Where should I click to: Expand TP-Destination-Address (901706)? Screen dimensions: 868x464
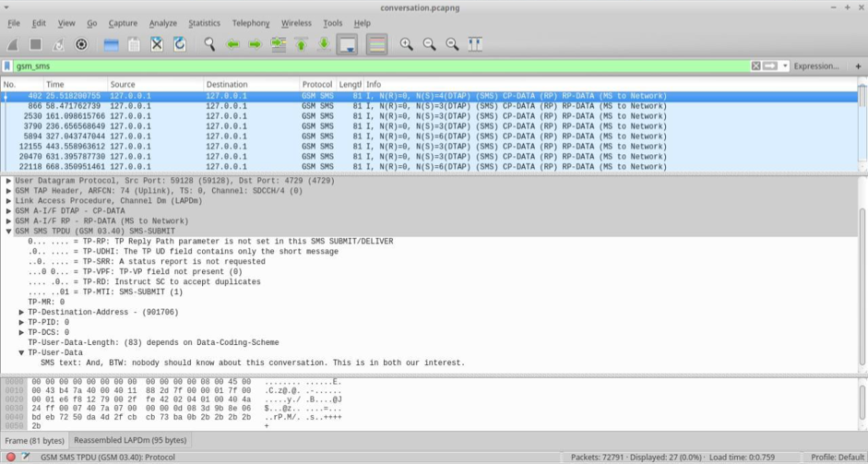(21, 313)
